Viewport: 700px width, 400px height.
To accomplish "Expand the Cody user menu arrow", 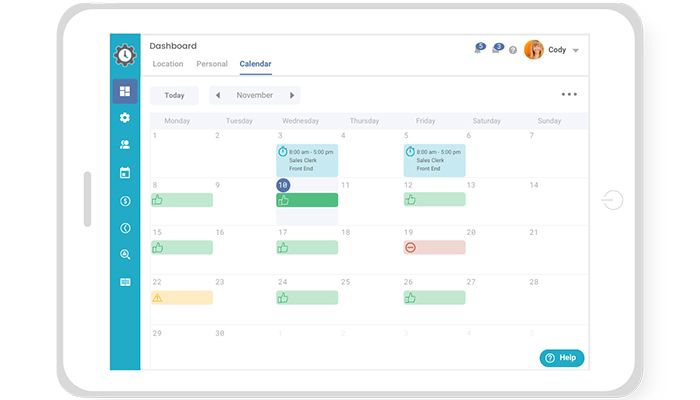I will coord(576,50).
